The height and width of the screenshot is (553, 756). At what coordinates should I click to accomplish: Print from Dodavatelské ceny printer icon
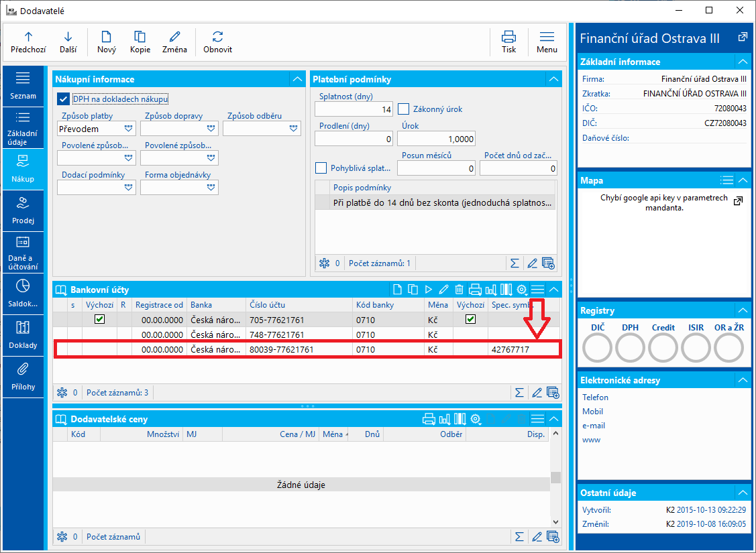pos(429,419)
